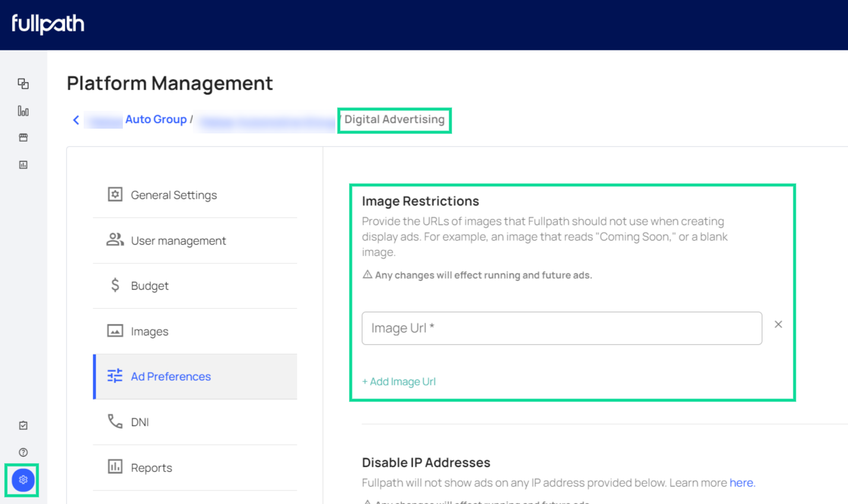Image resolution: width=848 pixels, height=504 pixels.
Task: Open the help question mark icon
Action: coord(23,452)
